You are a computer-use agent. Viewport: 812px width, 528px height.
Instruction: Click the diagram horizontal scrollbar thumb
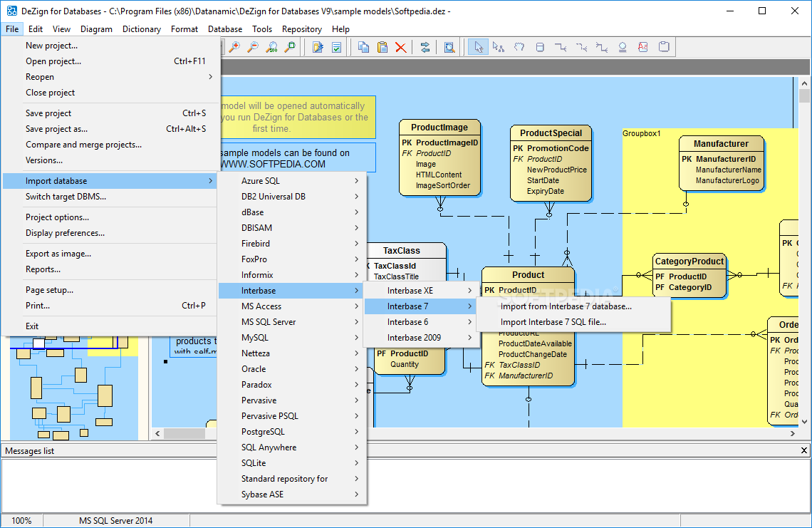185,434
